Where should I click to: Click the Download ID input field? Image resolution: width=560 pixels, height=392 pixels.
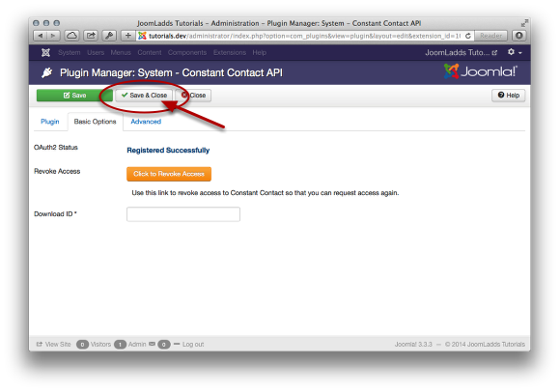click(183, 214)
